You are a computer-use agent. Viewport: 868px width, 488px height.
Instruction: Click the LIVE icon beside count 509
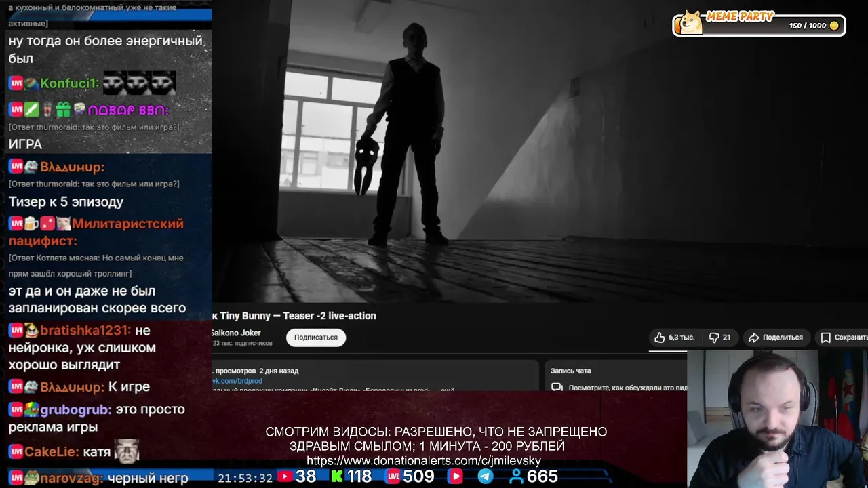coord(393,476)
